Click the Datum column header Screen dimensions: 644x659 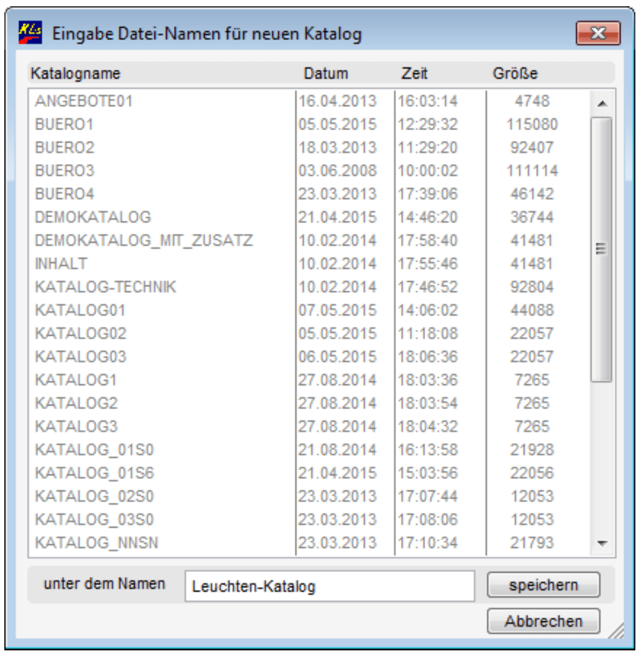pyautogui.click(x=326, y=73)
